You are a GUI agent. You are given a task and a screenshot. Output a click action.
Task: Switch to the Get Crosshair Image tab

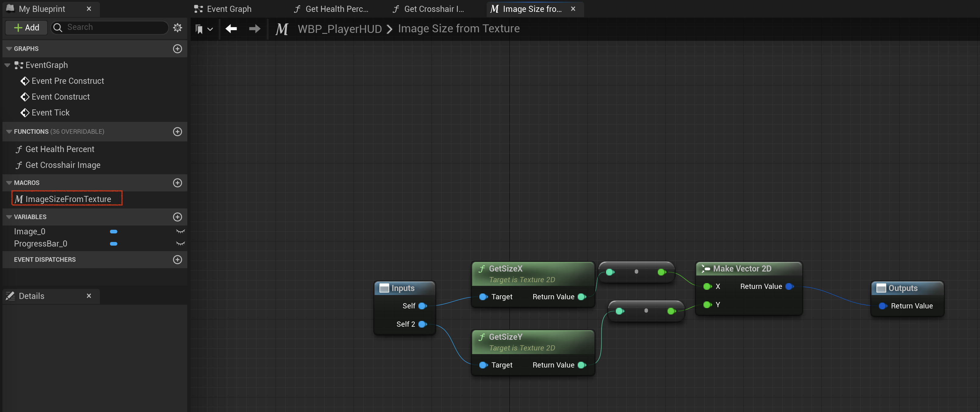pyautogui.click(x=428, y=9)
